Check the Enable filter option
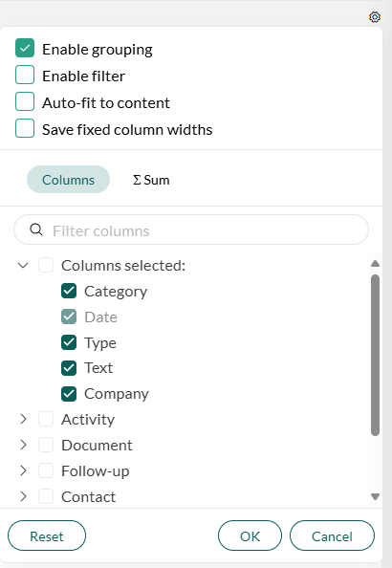 click(25, 75)
